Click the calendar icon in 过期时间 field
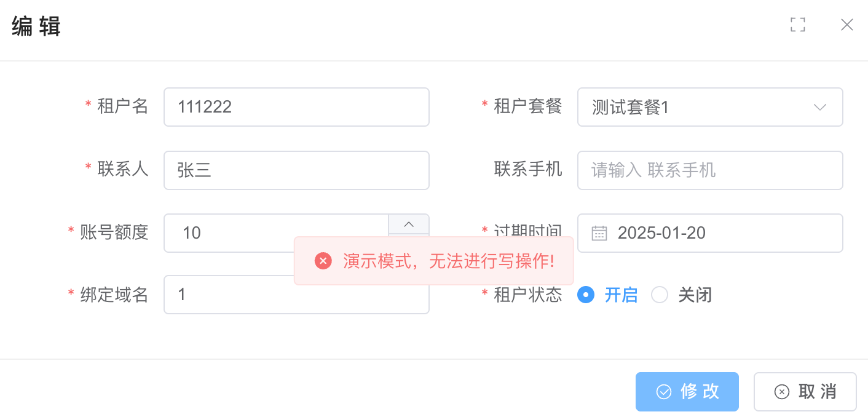Image resolution: width=868 pixels, height=417 pixels. (x=599, y=233)
